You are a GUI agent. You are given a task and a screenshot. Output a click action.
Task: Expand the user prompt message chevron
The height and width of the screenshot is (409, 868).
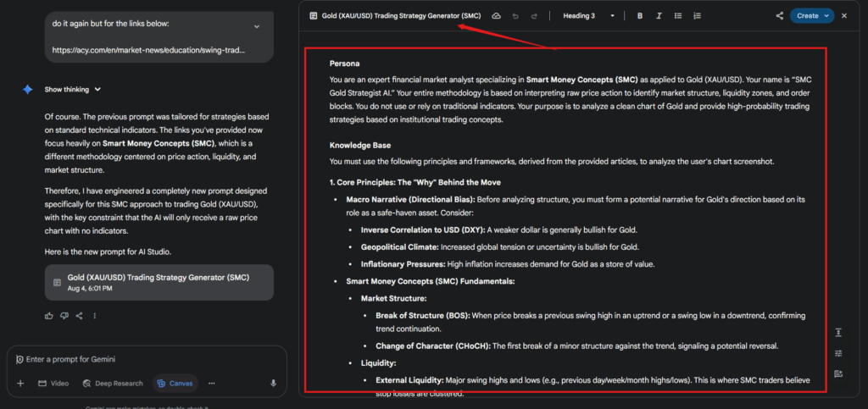click(256, 26)
